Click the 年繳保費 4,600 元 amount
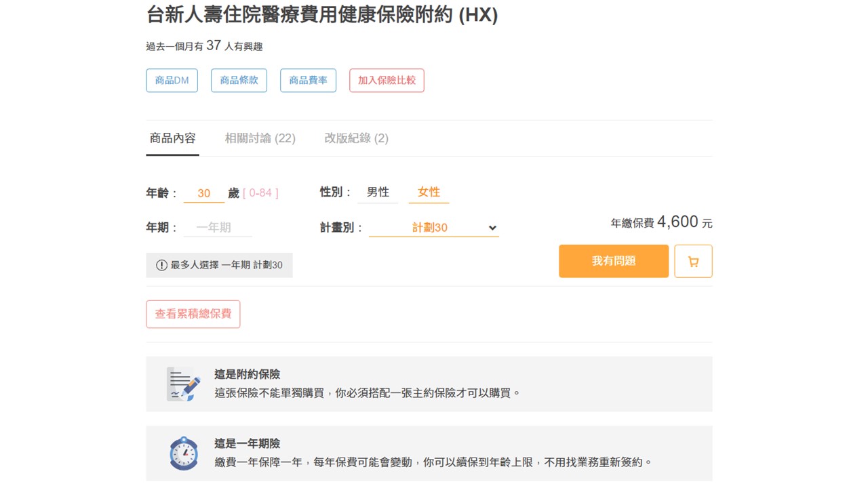 [x=662, y=222]
